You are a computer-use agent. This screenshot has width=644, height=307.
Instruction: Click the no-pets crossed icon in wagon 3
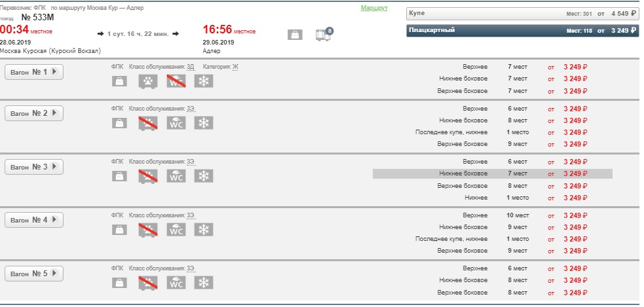point(148,176)
